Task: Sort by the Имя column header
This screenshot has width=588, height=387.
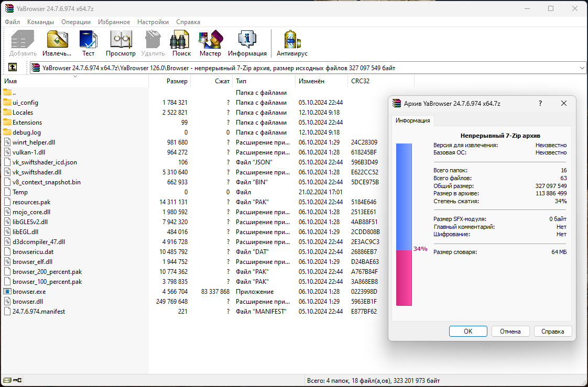Action: 75,81
